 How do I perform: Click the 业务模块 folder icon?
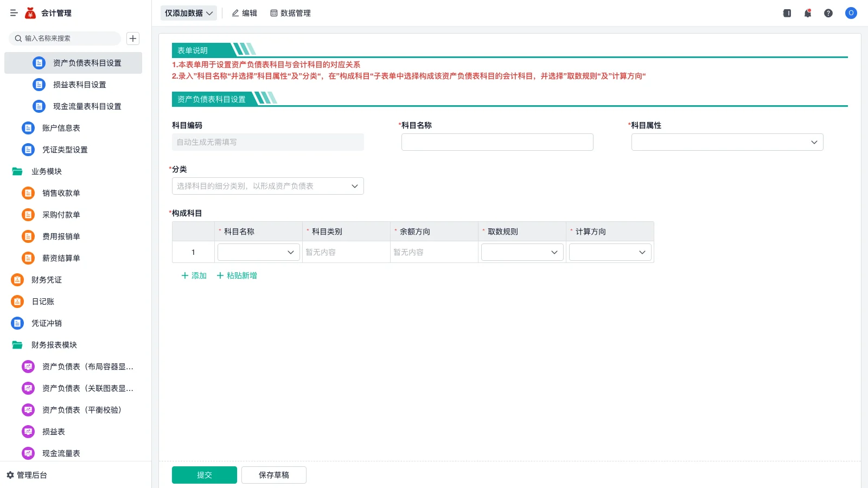(x=17, y=171)
